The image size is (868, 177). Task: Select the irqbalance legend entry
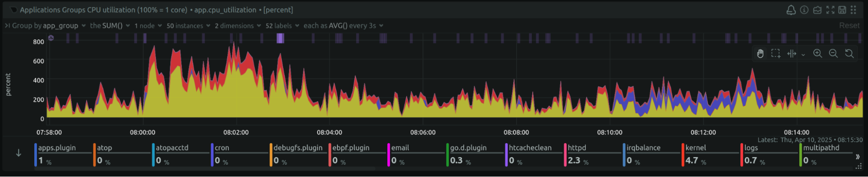[x=652, y=155]
